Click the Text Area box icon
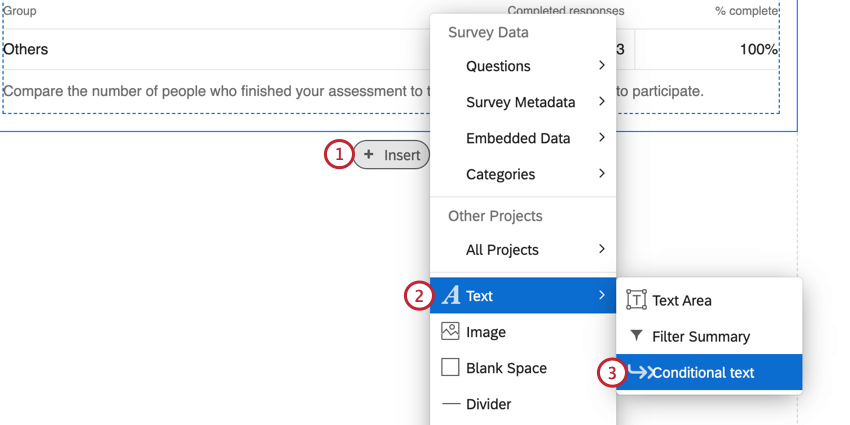Screen dimensions: 850x425 (x=636, y=300)
